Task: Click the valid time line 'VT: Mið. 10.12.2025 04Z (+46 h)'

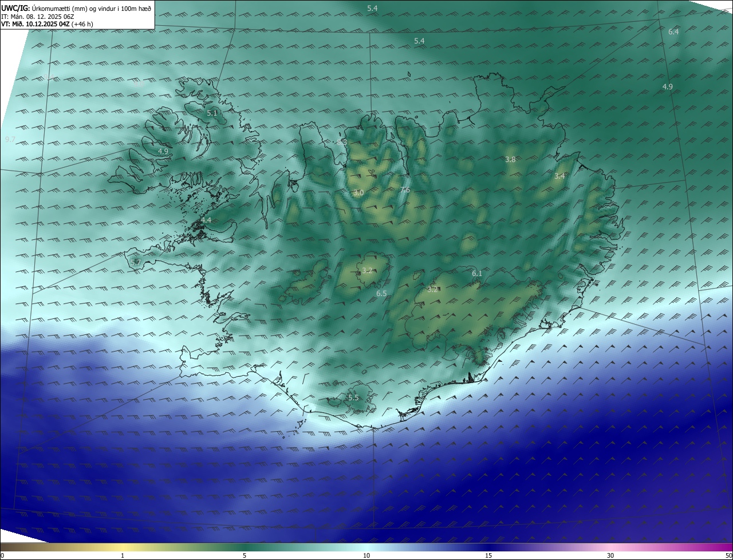Action: coord(46,25)
